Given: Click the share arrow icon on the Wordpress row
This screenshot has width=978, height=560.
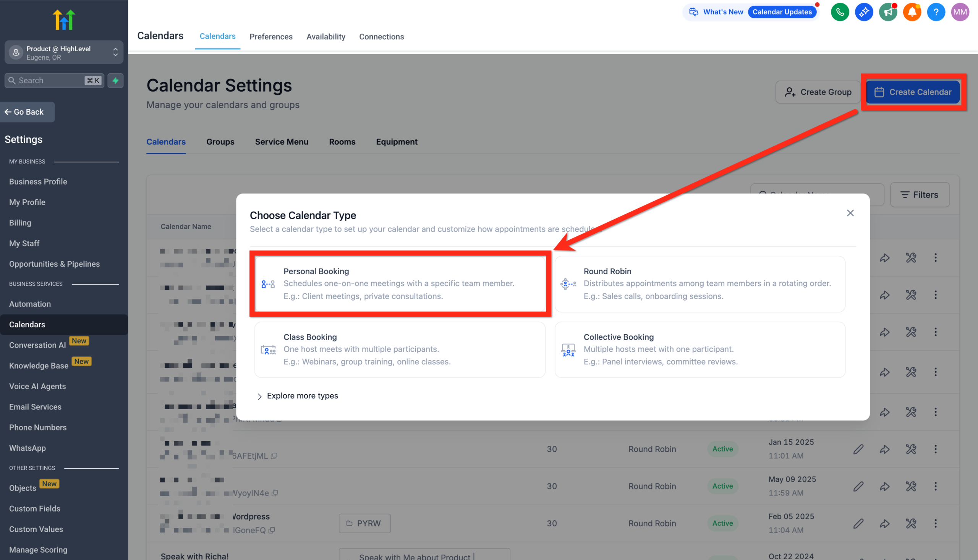Looking at the screenshot, I should pyautogui.click(x=884, y=523).
